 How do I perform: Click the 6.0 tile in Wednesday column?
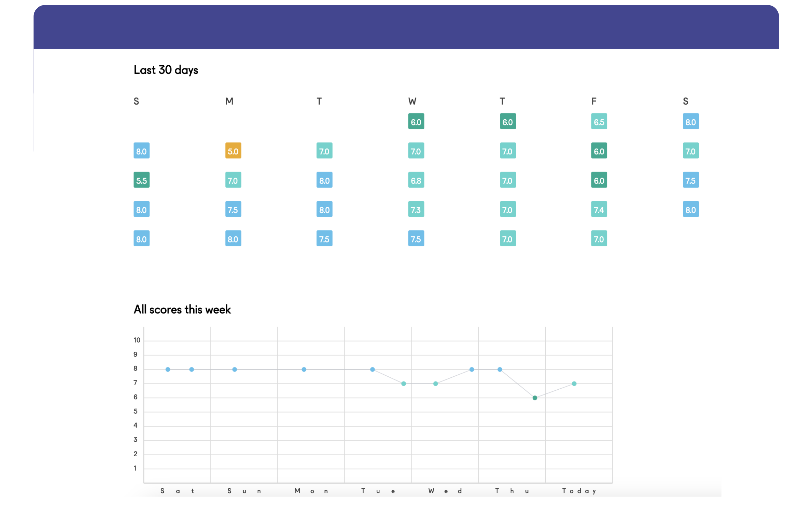(416, 121)
